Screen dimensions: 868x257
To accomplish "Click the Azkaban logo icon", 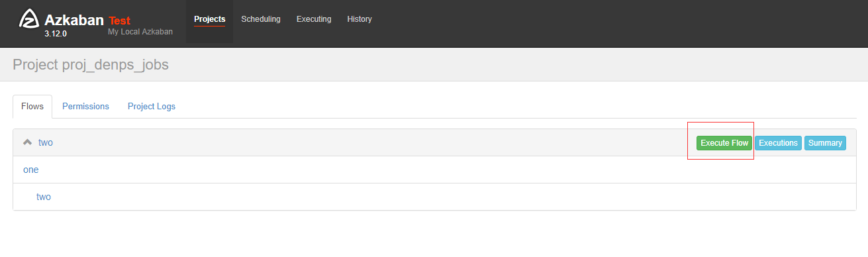I will (x=29, y=20).
